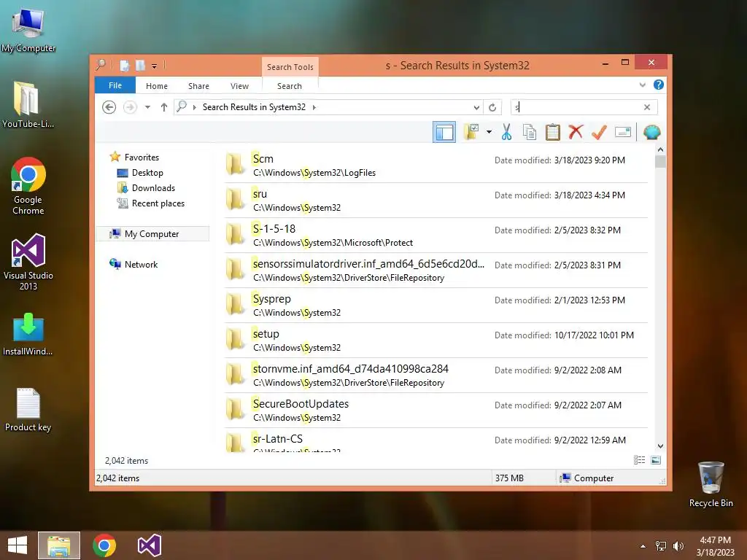
Task: Select the SecureBootUpdates folder result
Action: click(x=436, y=410)
